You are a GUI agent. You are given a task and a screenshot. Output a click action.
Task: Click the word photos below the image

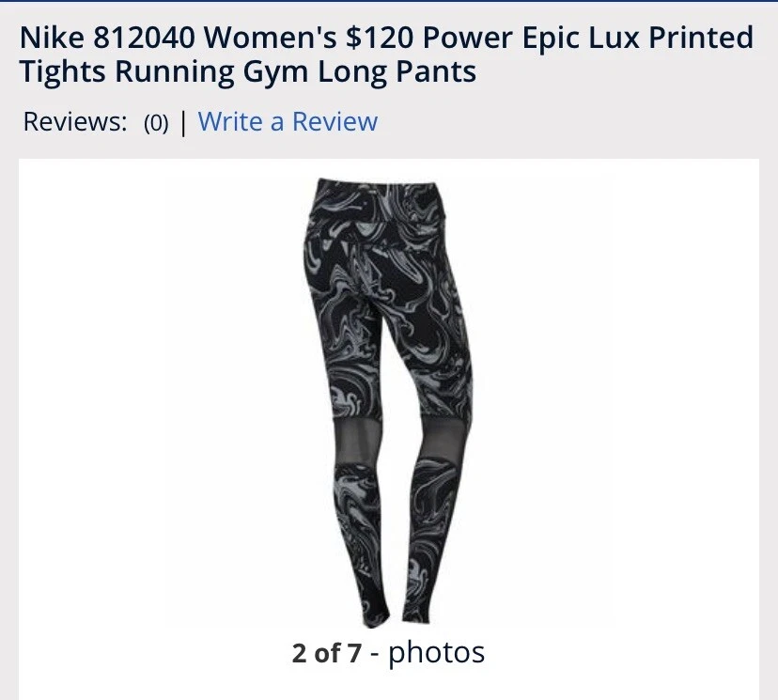(x=436, y=653)
